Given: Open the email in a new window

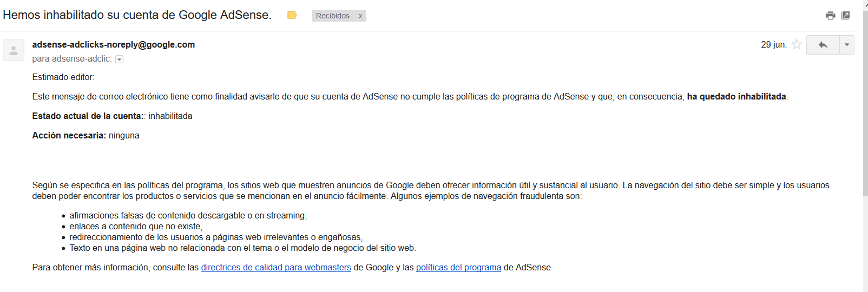Looking at the screenshot, I should [x=845, y=15].
